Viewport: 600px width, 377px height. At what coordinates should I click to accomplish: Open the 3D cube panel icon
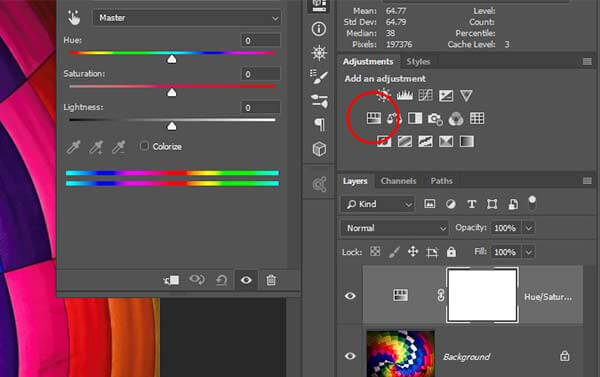(319, 149)
